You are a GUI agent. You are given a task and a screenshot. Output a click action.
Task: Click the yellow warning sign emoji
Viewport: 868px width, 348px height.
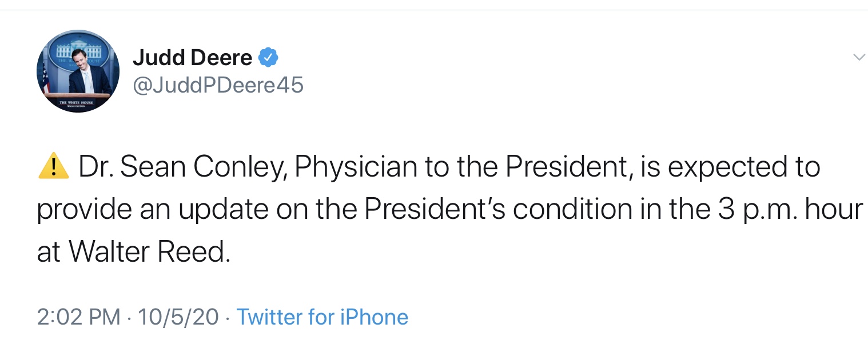tap(53, 167)
